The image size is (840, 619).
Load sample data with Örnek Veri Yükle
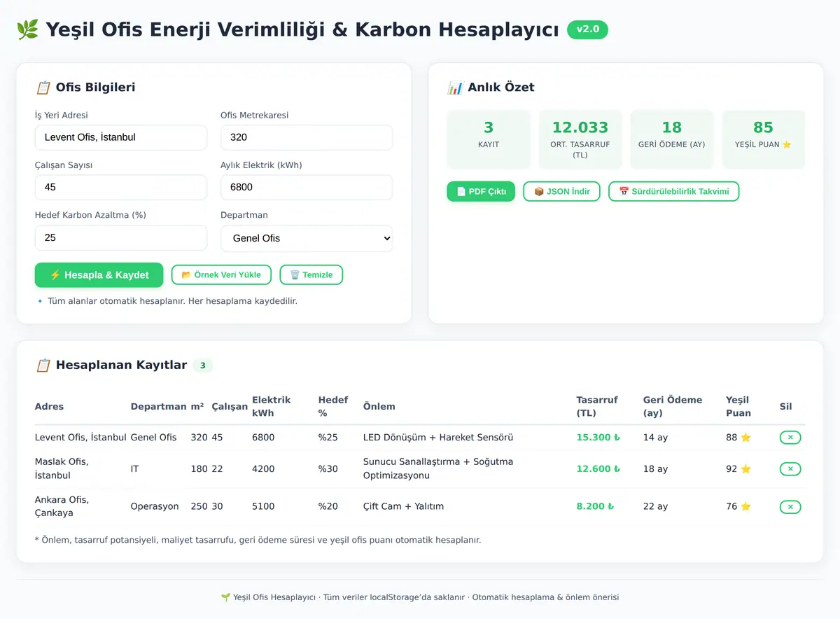click(x=221, y=275)
